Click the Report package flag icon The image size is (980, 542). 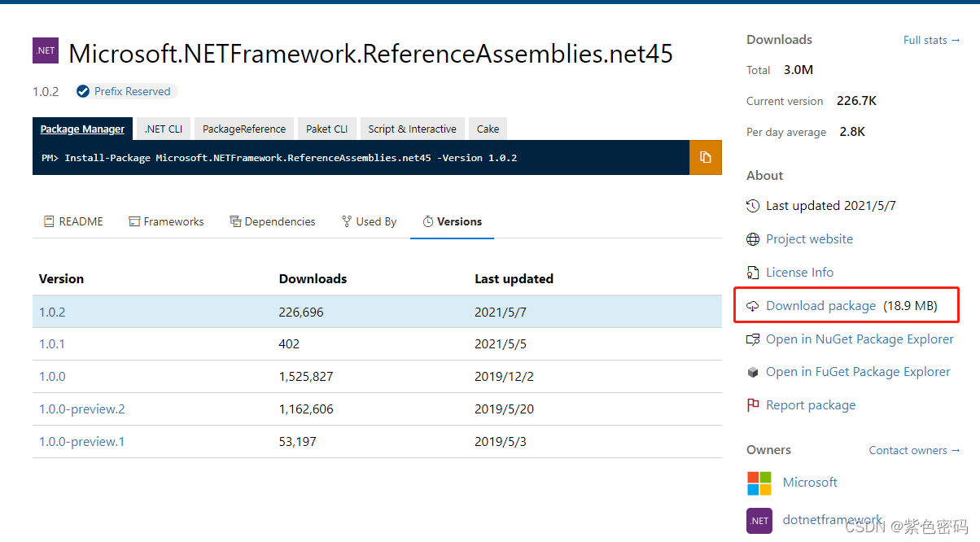(x=753, y=405)
